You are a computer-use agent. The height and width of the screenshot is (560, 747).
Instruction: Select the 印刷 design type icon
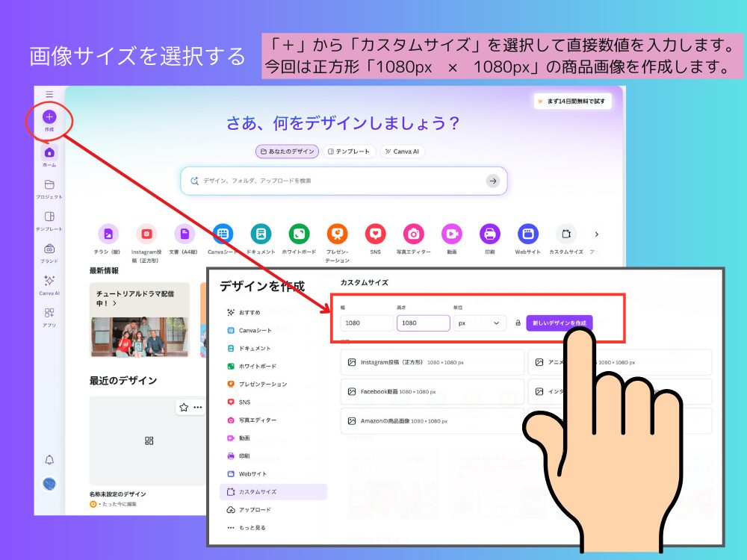point(490,235)
